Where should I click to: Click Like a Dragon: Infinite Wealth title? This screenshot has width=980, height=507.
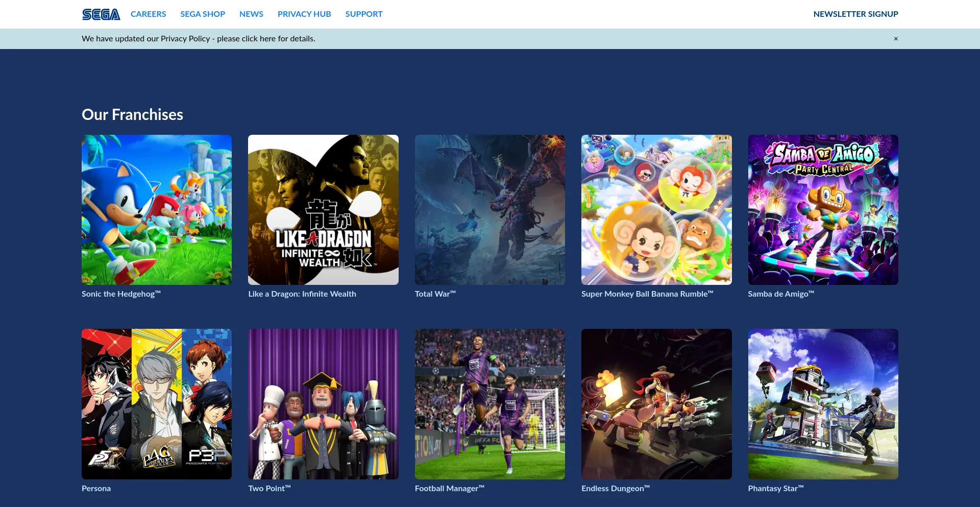point(302,294)
